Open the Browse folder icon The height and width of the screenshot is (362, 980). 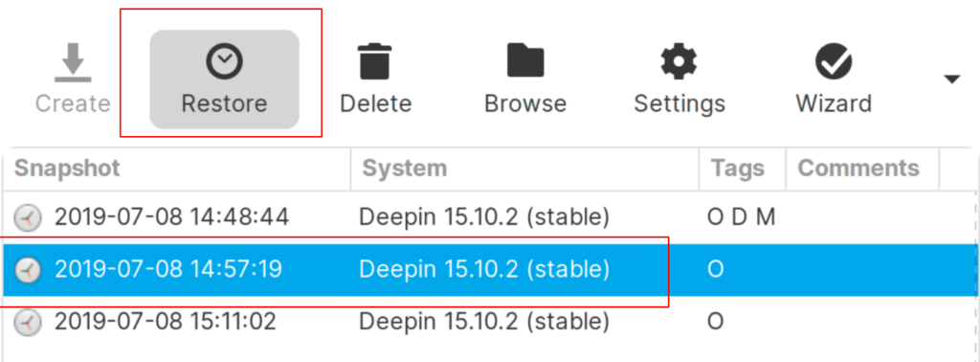[x=525, y=61]
